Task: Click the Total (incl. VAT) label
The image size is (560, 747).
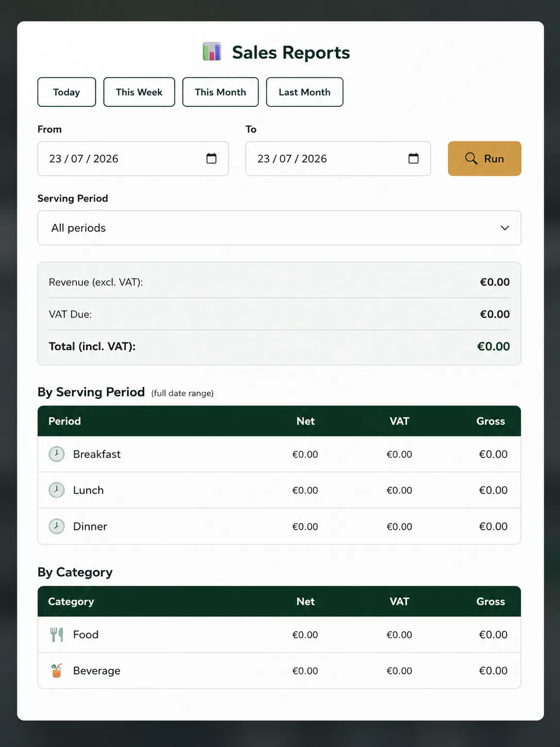Action: point(92,346)
